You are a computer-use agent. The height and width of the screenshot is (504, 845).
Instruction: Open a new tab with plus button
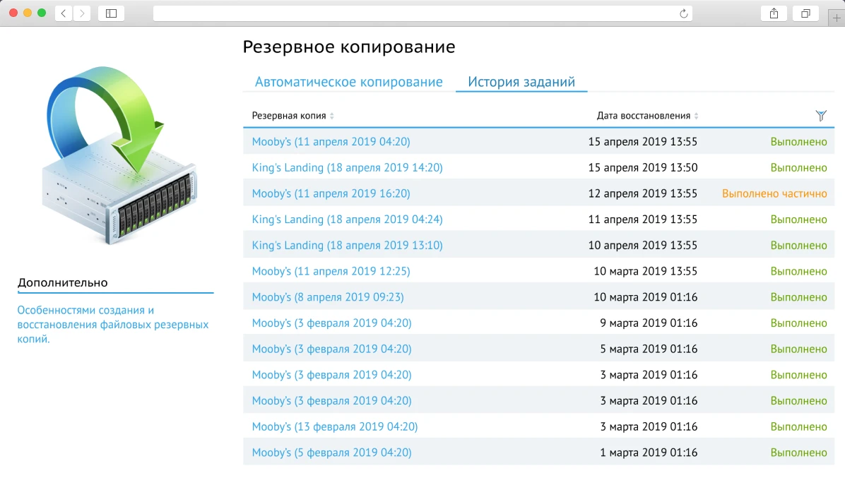(837, 18)
